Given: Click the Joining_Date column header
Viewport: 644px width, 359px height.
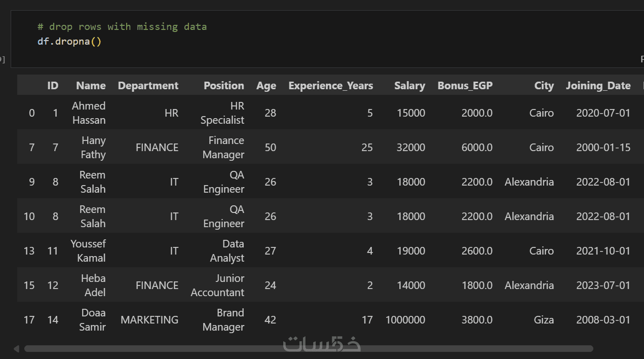Looking at the screenshot, I should point(598,86).
